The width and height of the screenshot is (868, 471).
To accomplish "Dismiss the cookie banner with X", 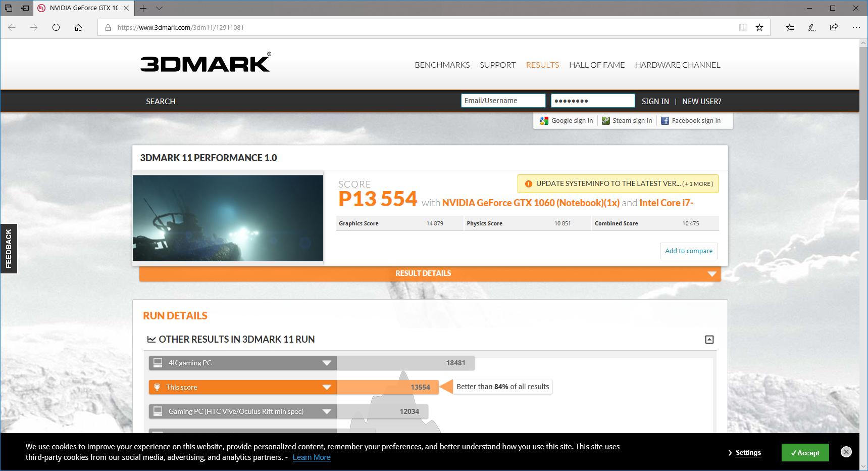I will click(846, 452).
